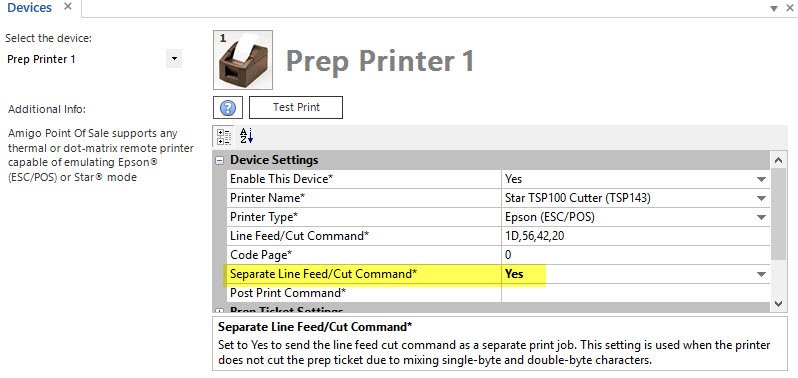Click the Code Page value field
Image resolution: width=798 pixels, height=378 pixels.
[x=635, y=255]
